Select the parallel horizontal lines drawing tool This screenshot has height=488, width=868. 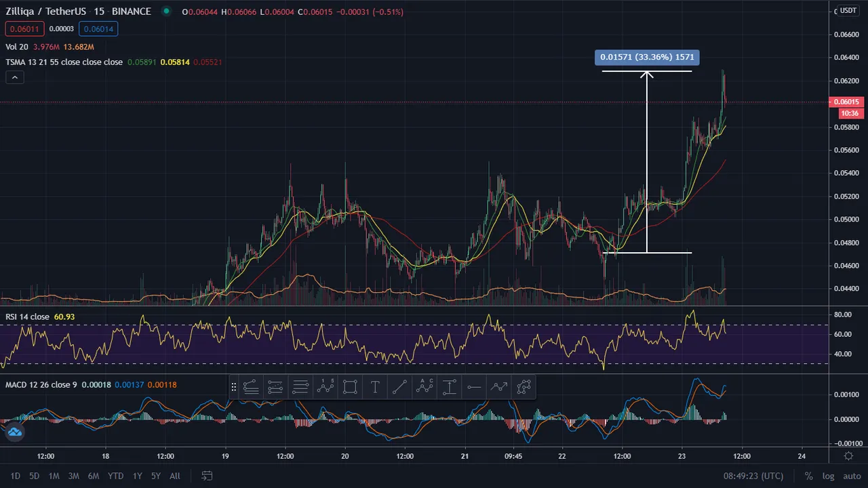point(300,387)
